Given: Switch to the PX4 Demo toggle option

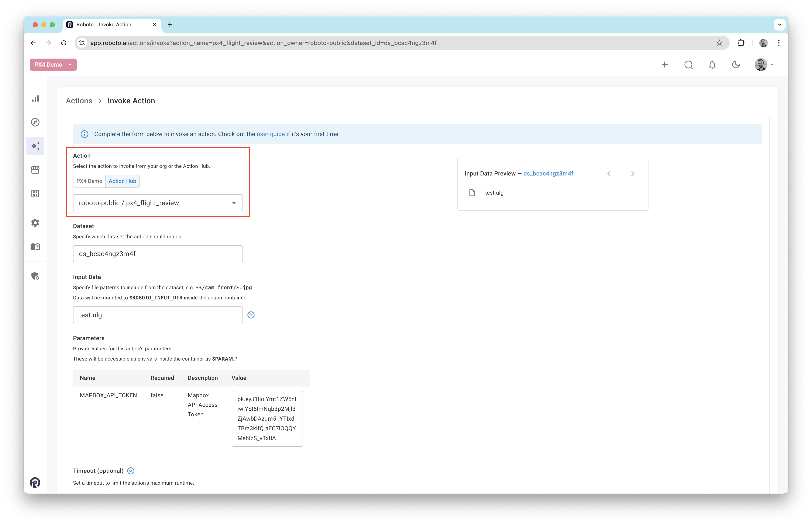Looking at the screenshot, I should tap(89, 181).
